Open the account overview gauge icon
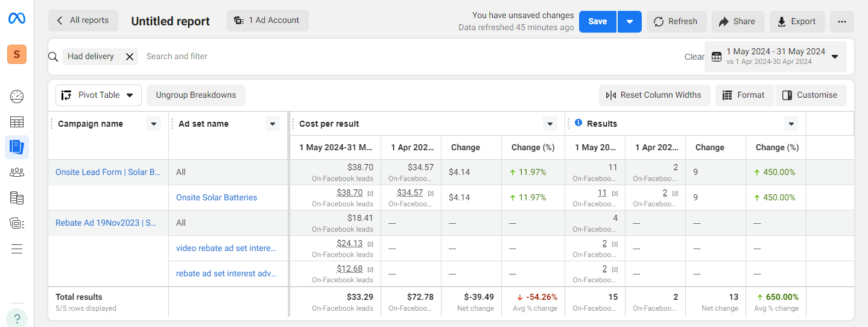 (x=17, y=97)
